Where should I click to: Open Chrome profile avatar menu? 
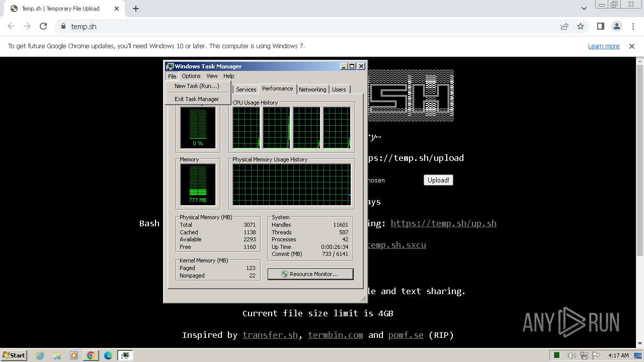617,26
